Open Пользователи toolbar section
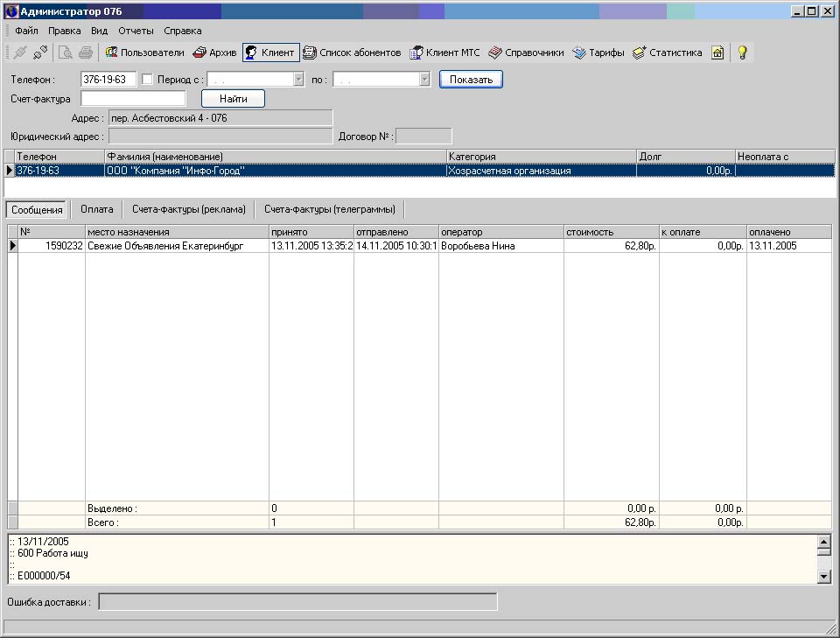 [144, 53]
